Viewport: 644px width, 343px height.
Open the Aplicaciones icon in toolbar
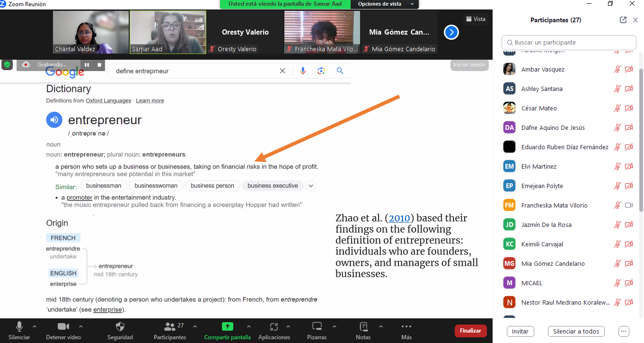[273, 326]
